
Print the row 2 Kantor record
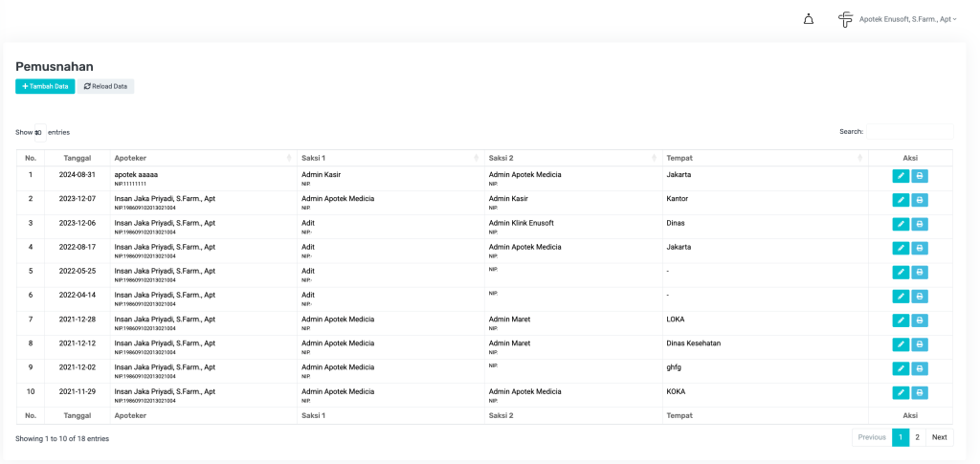click(x=920, y=200)
